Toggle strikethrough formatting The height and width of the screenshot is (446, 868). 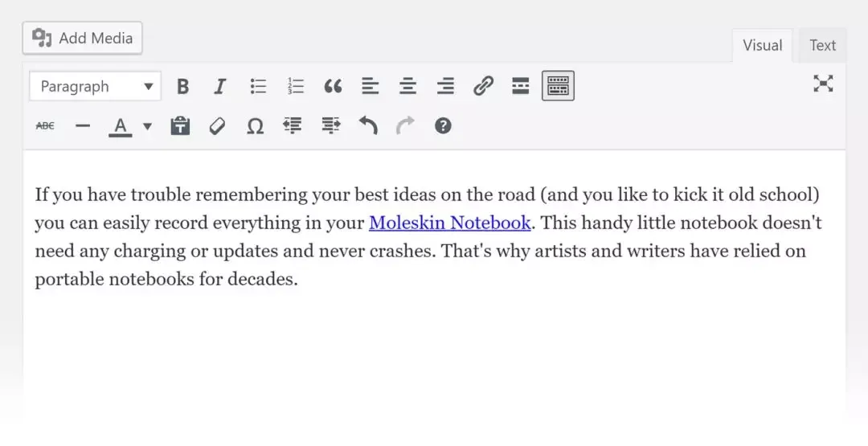click(45, 126)
